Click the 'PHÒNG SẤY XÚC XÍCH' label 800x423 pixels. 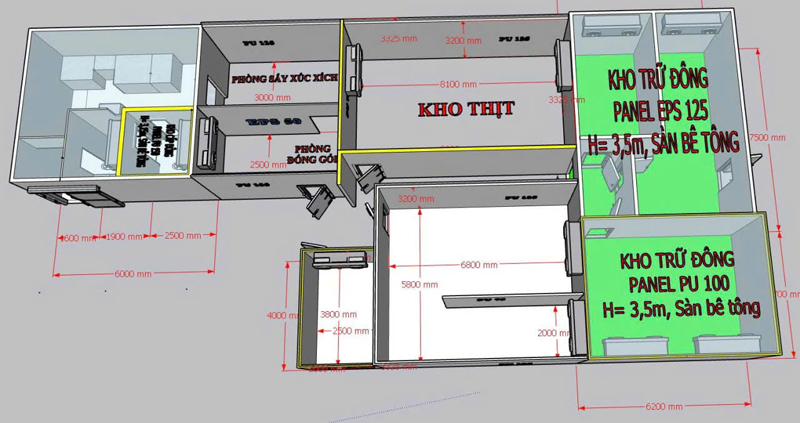[284, 79]
